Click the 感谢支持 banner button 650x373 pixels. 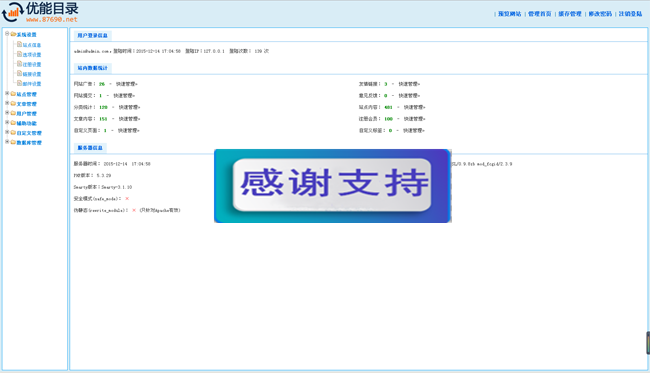tap(332, 186)
